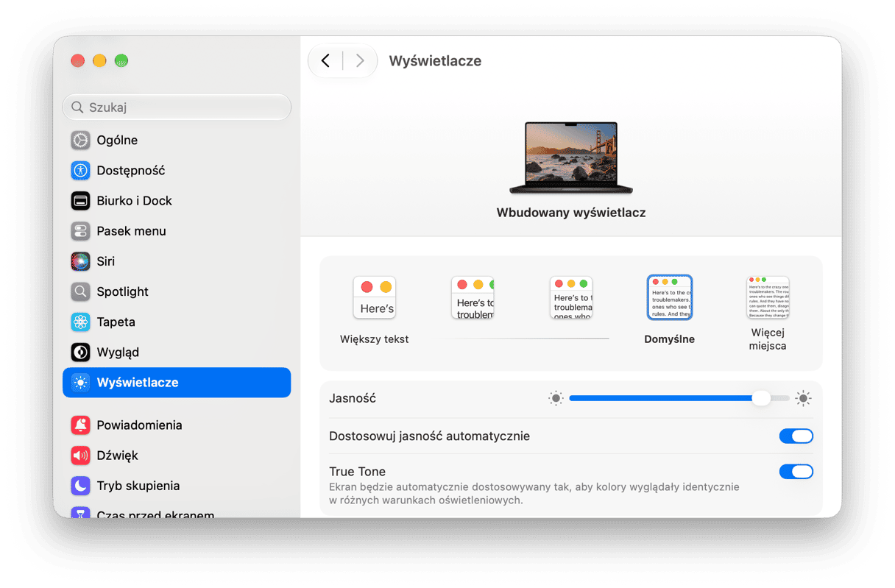Pick third resolution thumbnail "troublema ones who"
This screenshot has height=588, width=895.
pos(571,297)
